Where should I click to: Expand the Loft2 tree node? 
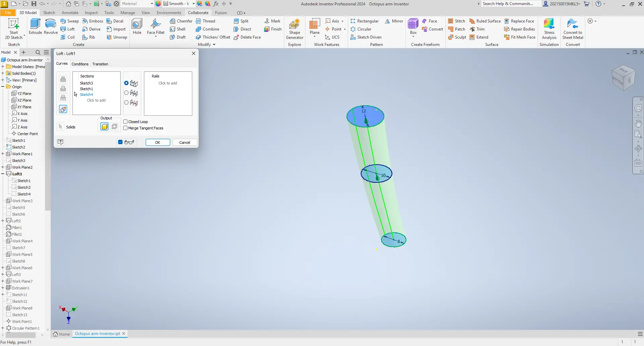3,221
